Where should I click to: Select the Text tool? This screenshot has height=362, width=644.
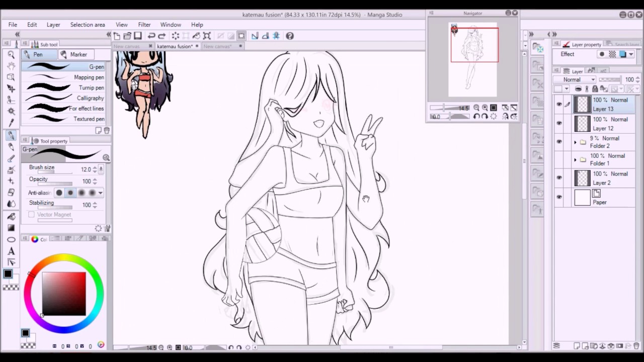(x=11, y=251)
